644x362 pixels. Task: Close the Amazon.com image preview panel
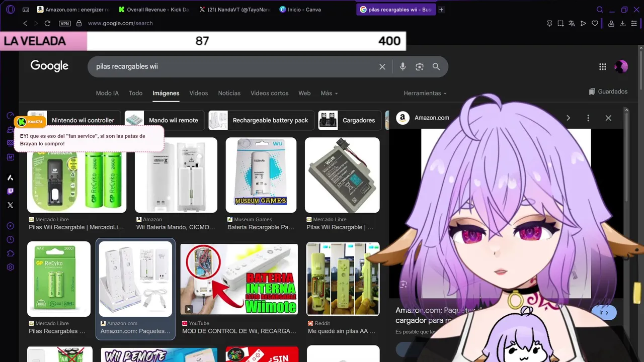coord(608,118)
